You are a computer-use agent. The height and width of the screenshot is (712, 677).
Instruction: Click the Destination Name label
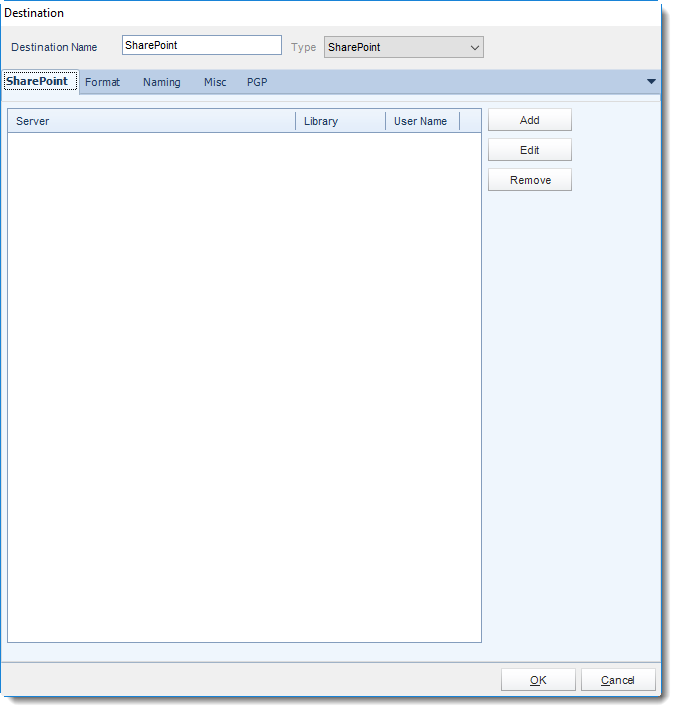[54, 47]
